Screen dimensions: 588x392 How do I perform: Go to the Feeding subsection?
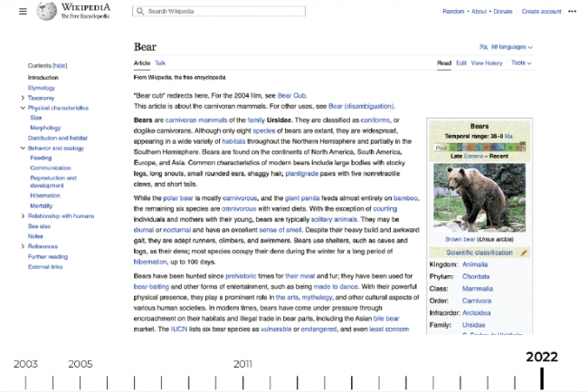41,158
